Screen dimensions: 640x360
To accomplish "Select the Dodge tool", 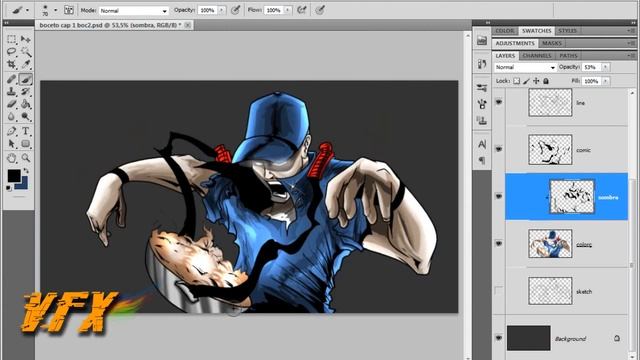I will pos(26,117).
